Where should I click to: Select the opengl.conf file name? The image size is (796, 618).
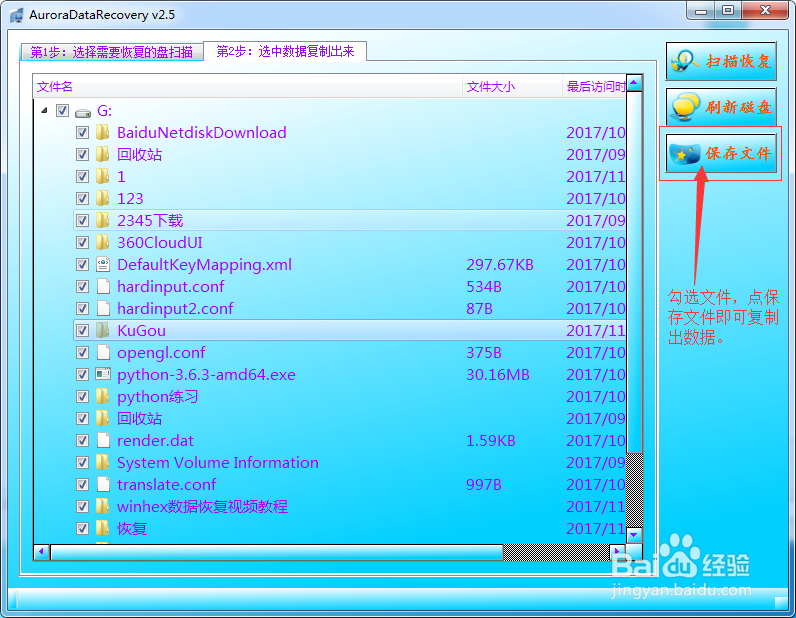[161, 353]
